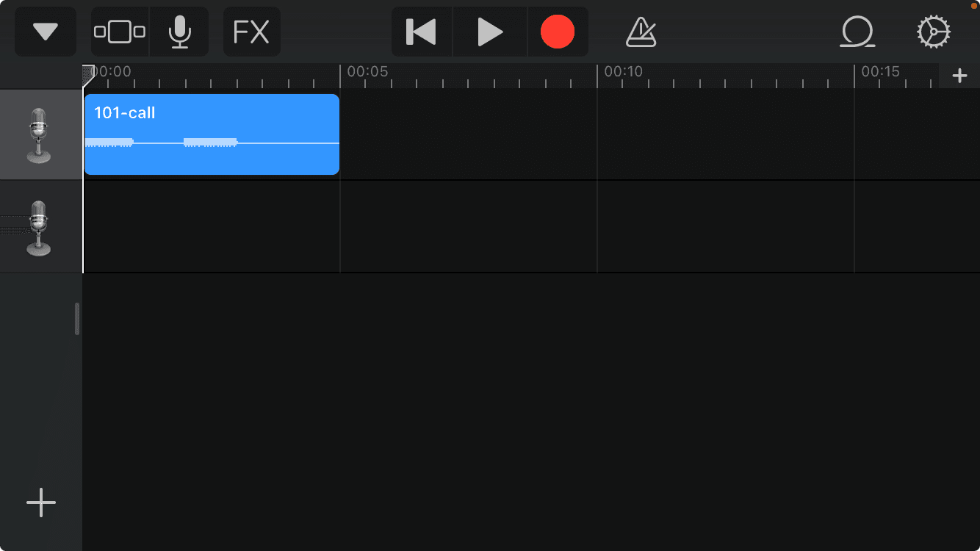Viewport: 980px width, 551px height.
Task: Start recording with the red button
Action: pyautogui.click(x=558, y=32)
